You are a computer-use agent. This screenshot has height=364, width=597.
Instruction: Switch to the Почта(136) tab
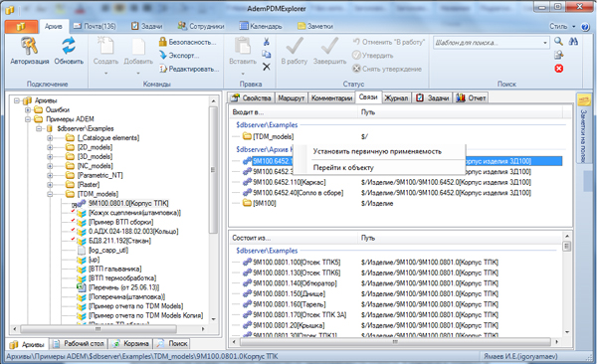pos(95,26)
